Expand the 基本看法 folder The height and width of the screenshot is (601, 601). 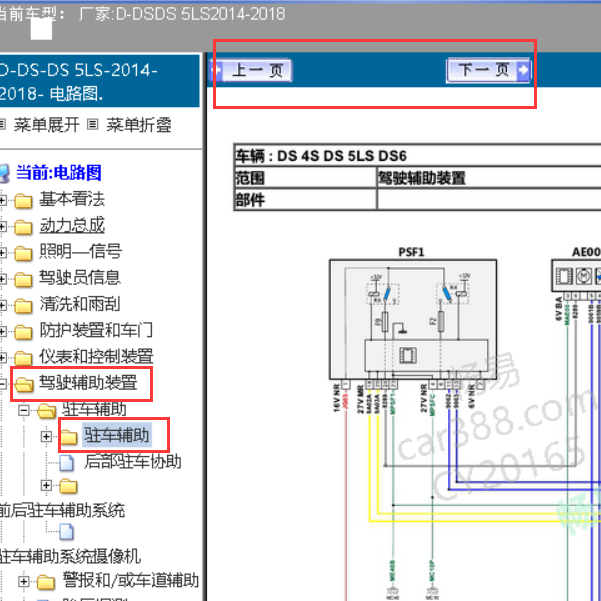(x=3, y=200)
